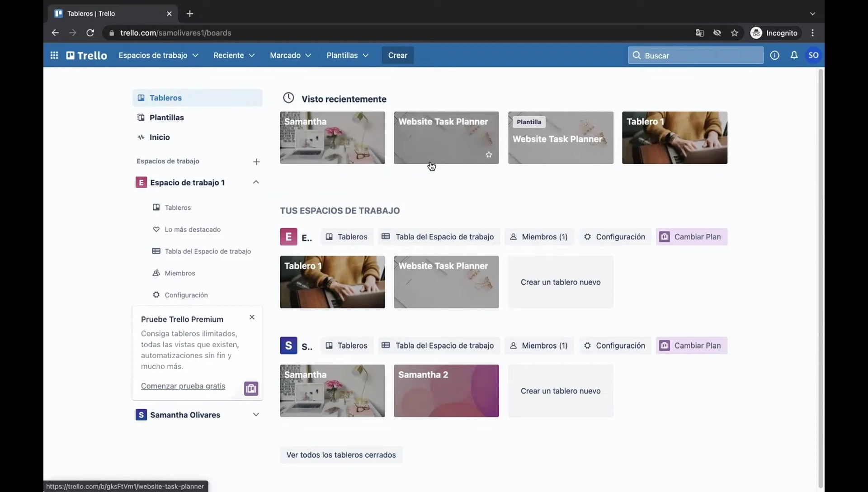
Task: Click Ver todos los tableros cerrados
Action: (341, 455)
